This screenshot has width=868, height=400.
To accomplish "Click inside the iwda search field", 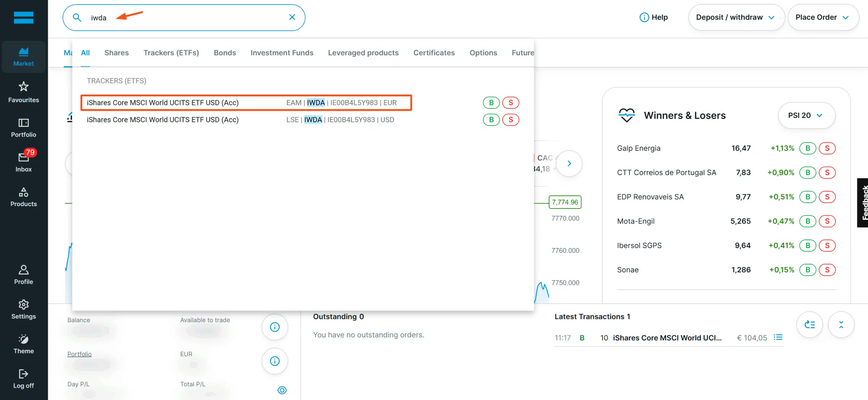I will coord(184,17).
